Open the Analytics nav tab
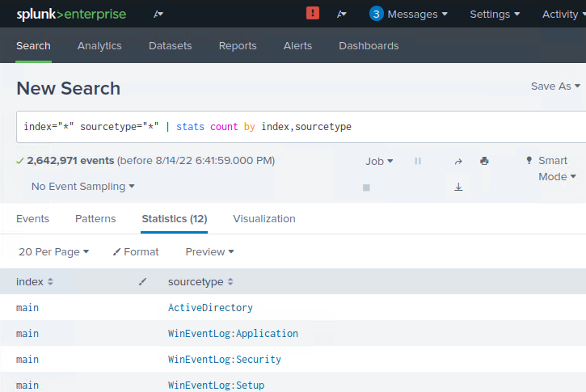The image size is (586, 392). [99, 45]
